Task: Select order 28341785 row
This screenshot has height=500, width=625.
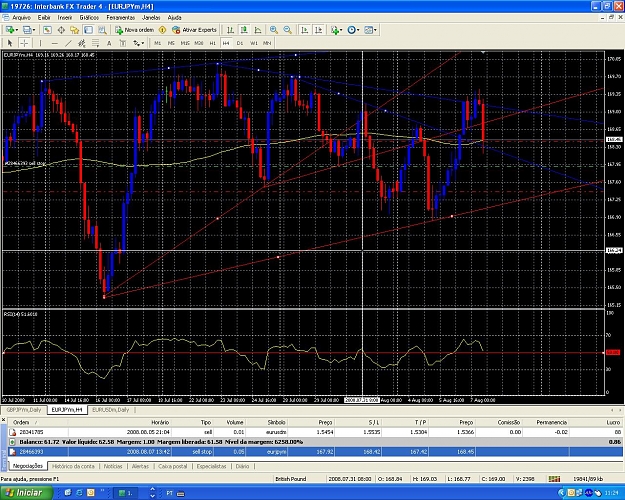Action: pyautogui.click(x=315, y=432)
